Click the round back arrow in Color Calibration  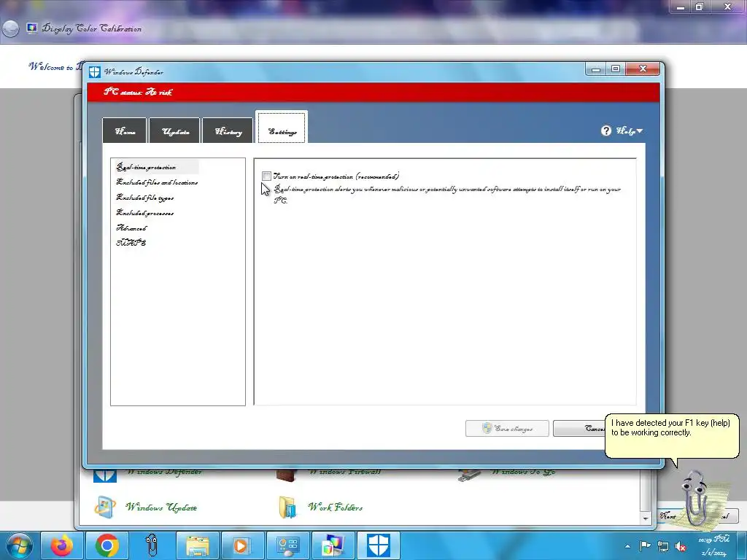(x=10, y=28)
